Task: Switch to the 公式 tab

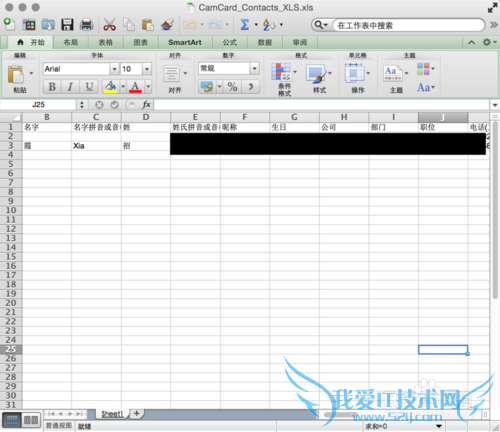Action: click(230, 42)
